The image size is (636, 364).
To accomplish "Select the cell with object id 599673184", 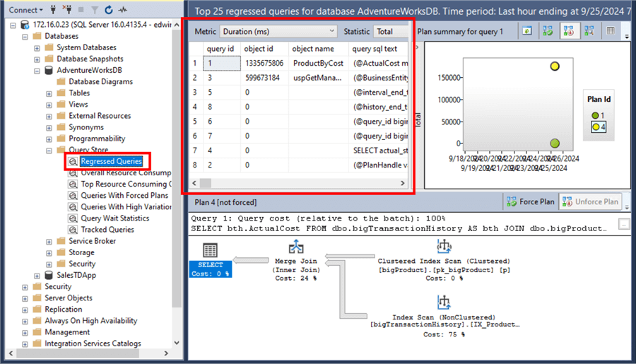I will pyautogui.click(x=264, y=78).
